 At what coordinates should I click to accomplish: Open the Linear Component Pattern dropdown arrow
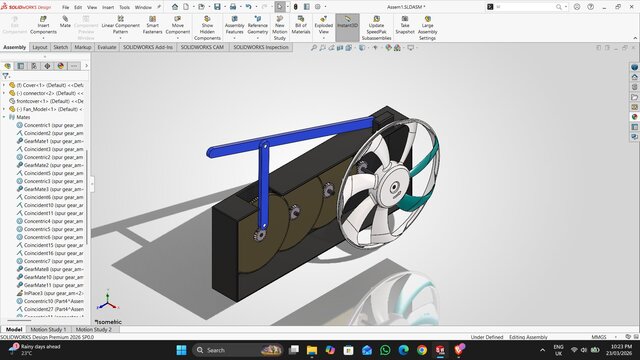120,38
